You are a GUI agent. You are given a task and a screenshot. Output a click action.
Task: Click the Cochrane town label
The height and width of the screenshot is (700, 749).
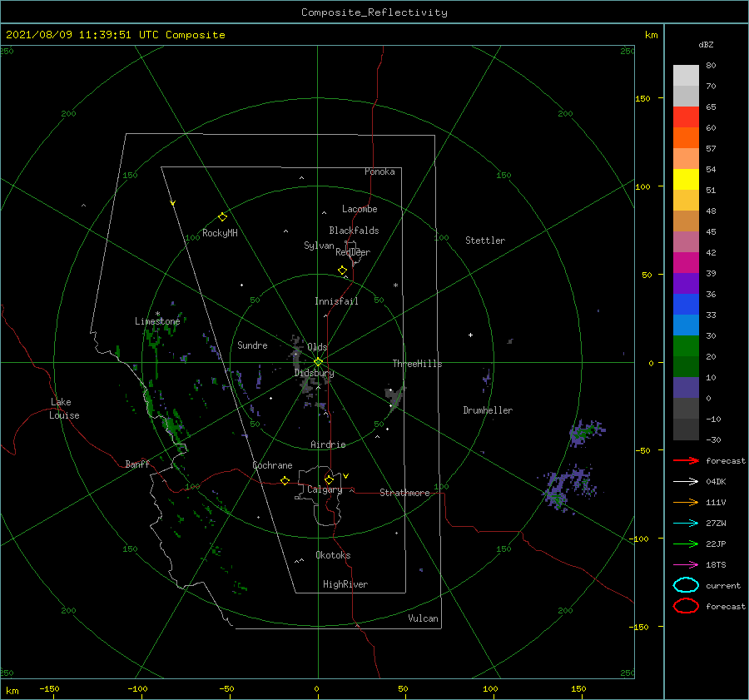tap(272, 465)
